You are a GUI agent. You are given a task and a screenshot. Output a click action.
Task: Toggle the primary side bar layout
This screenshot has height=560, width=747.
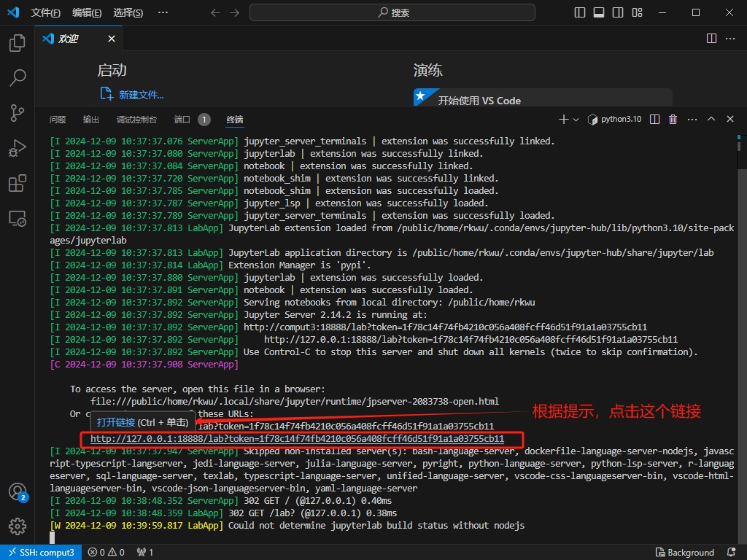[x=580, y=12]
